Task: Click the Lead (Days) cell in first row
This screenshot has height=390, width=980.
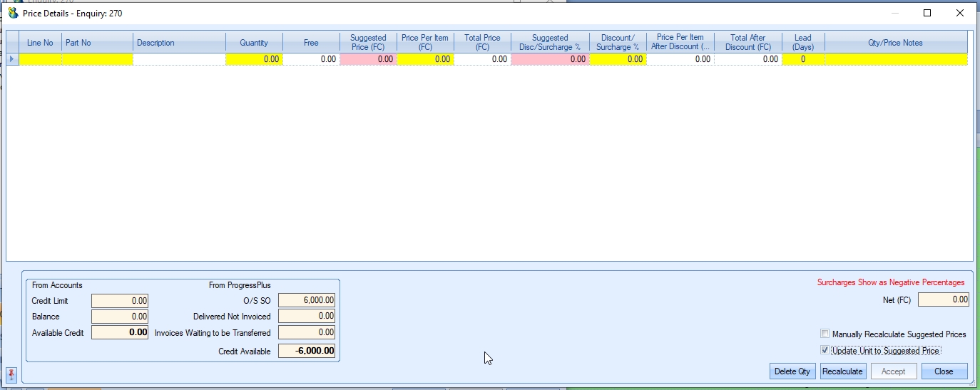Action: click(803, 59)
